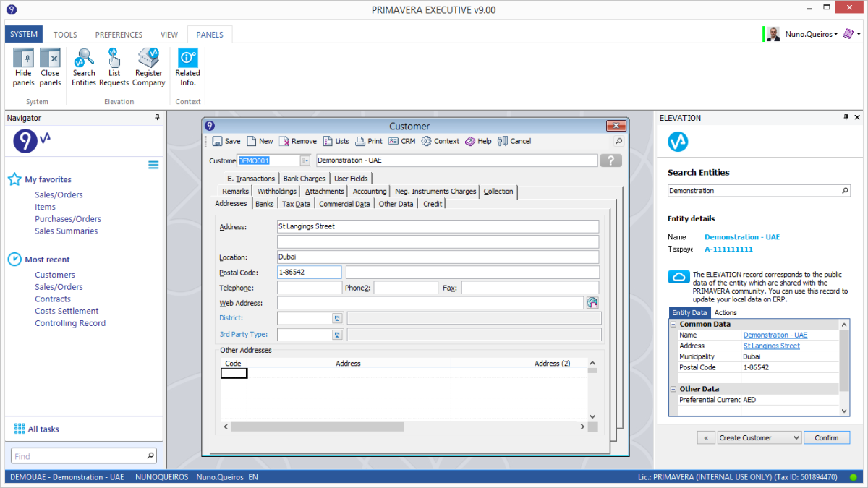Image resolution: width=868 pixels, height=488 pixels.
Task: Click the Postal Code input field
Action: [x=310, y=273]
